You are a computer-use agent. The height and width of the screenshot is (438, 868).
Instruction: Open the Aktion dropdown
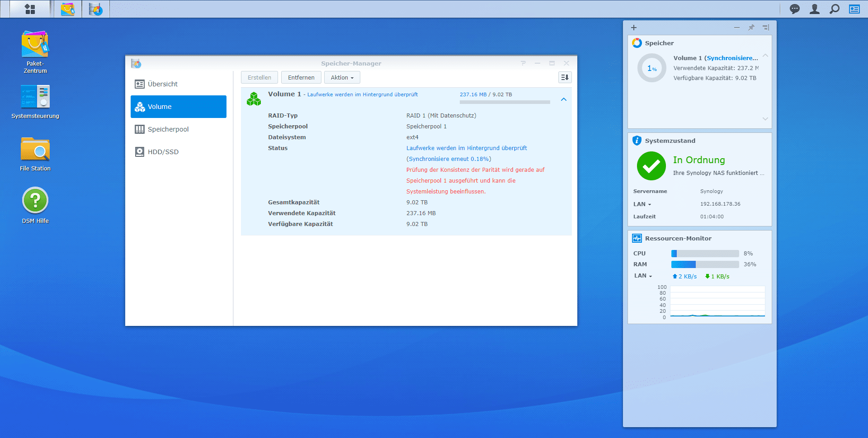[342, 77]
